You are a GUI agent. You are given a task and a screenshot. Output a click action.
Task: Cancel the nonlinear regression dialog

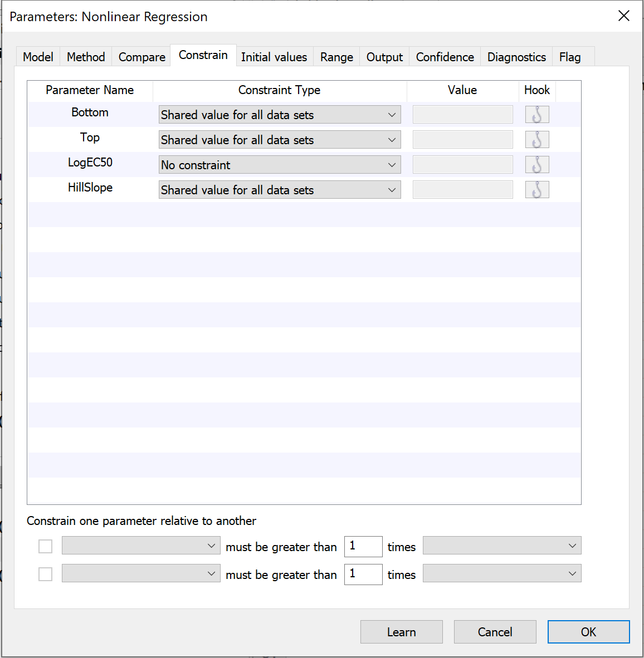pos(495,632)
